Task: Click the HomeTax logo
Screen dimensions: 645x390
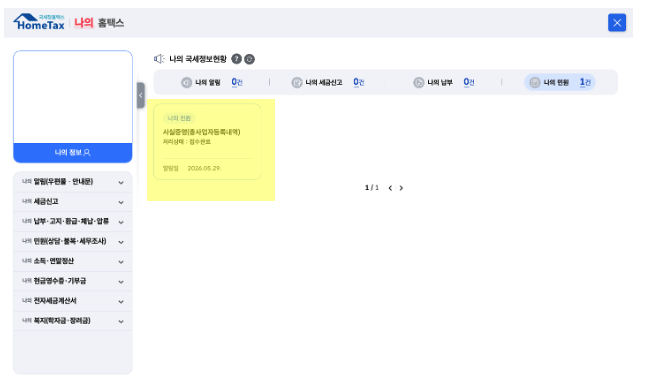Action: click(x=39, y=22)
